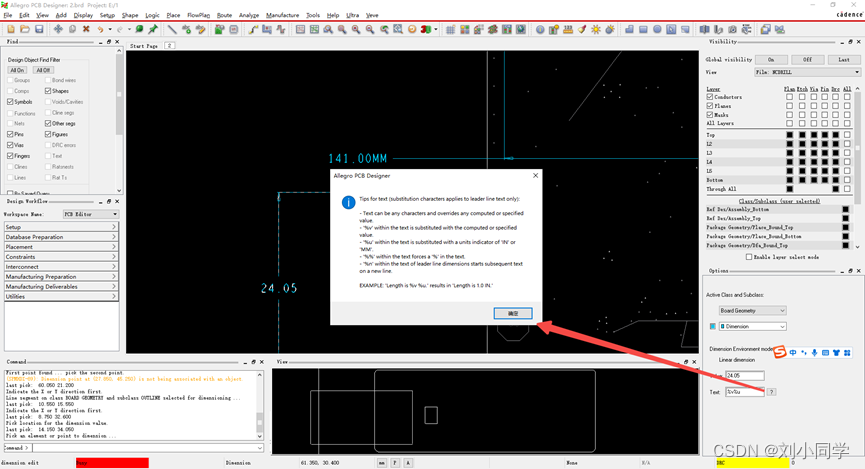Click the grid toggle toolbar icon

pos(451,29)
